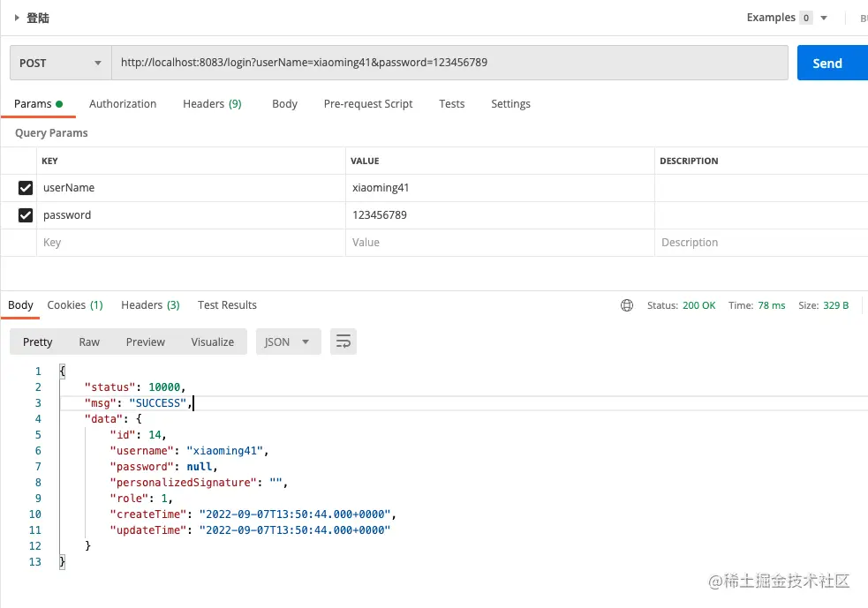Viewport: 868px width, 608px height.
Task: Open the POST method dropdown
Action: pos(60,63)
